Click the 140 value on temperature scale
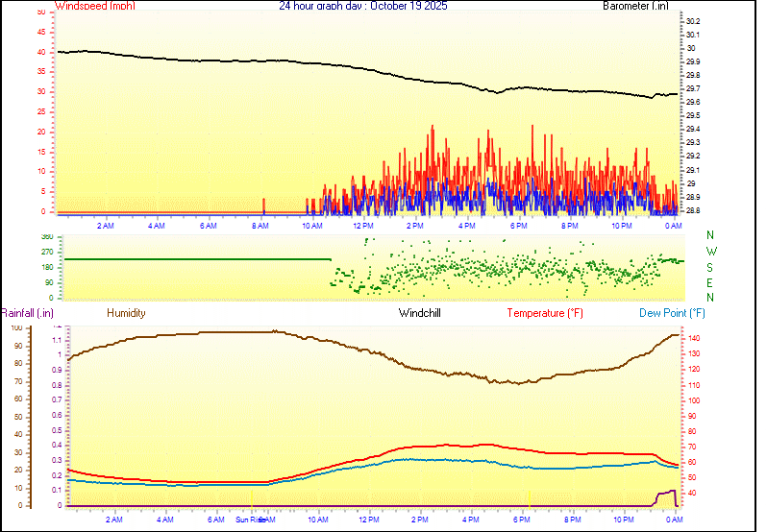The width and height of the screenshot is (767, 532). coord(693,338)
